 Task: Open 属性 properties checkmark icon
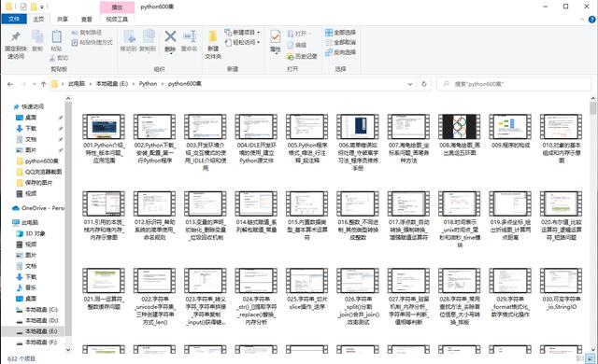coord(275,37)
